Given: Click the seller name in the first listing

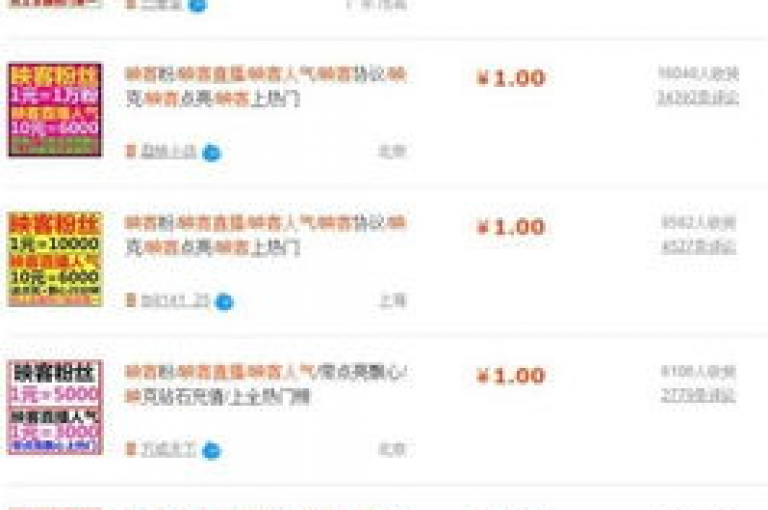Looking at the screenshot, I should click(x=168, y=152).
